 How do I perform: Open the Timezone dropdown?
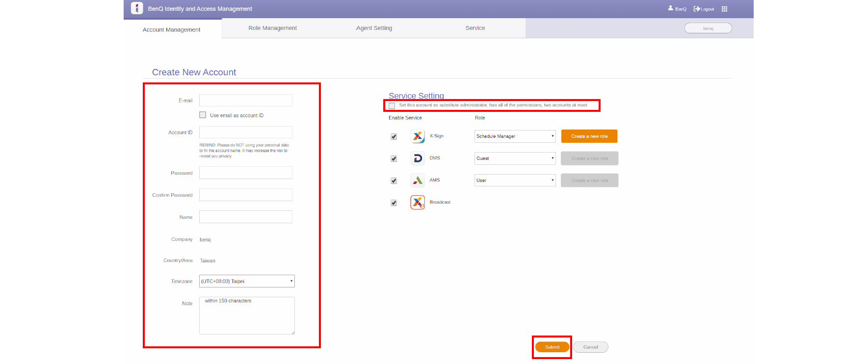click(247, 281)
